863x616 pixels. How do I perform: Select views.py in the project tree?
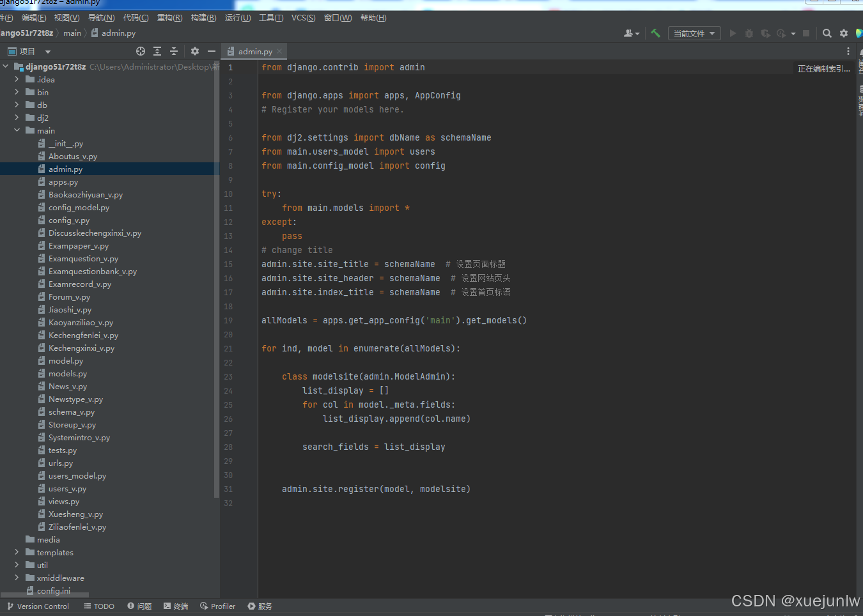[64, 502]
